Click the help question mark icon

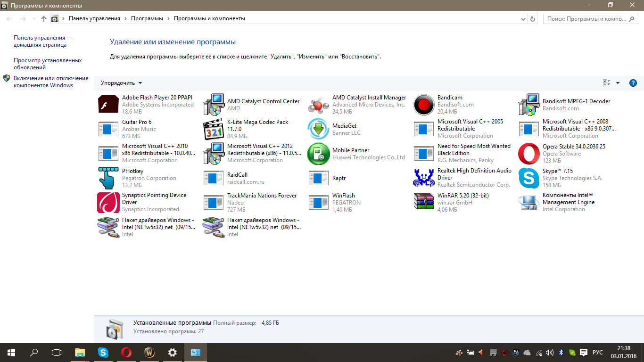633,83
